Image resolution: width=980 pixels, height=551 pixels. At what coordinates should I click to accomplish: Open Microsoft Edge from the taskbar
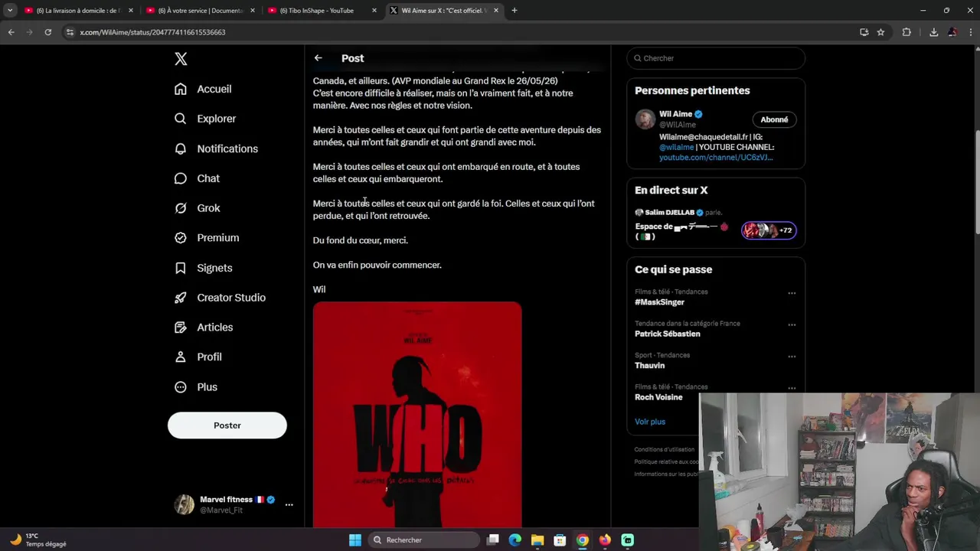point(515,540)
